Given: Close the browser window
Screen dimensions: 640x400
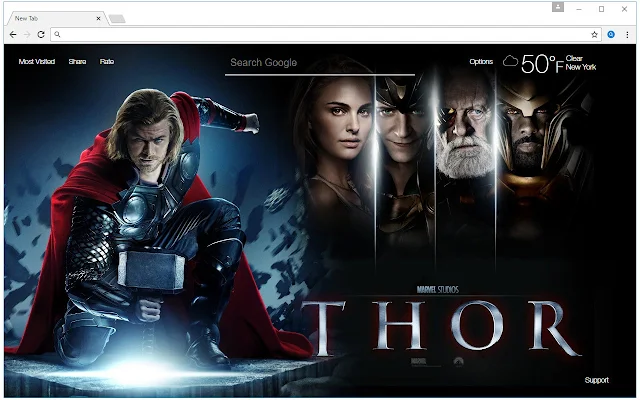Looking at the screenshot, I should (x=624, y=9).
